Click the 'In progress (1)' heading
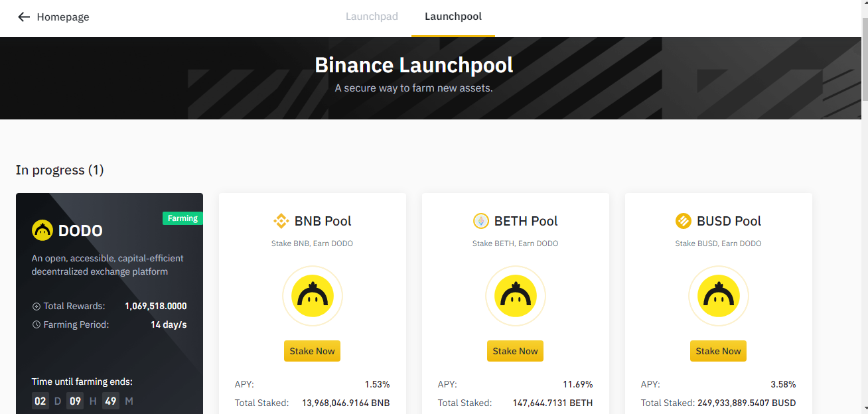The height and width of the screenshot is (414, 868). 60,170
